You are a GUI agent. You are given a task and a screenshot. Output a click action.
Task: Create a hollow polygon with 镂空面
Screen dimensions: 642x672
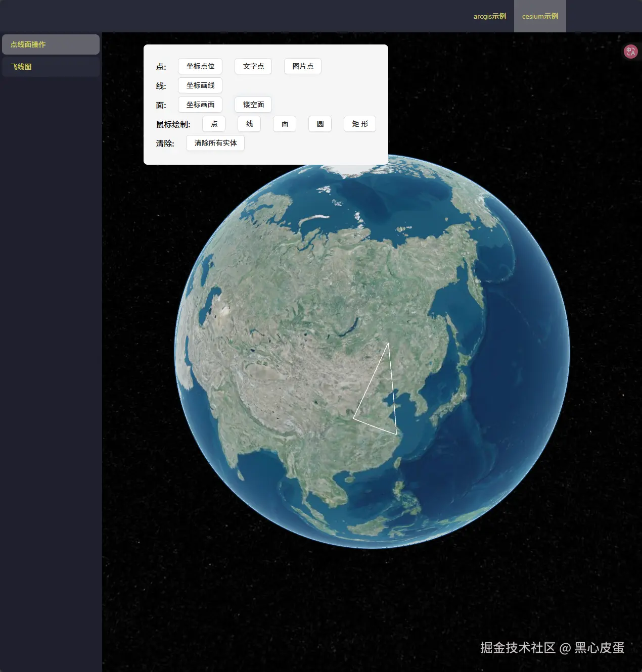(253, 105)
